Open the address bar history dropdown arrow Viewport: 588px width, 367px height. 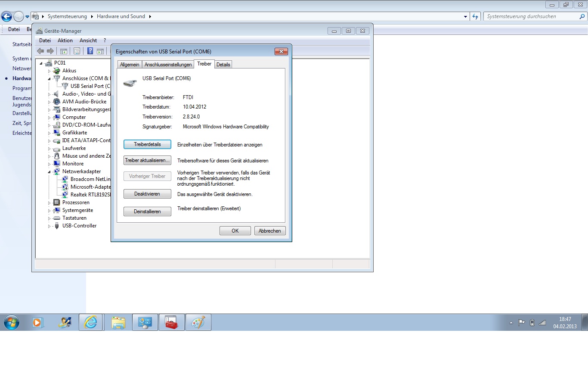[x=466, y=16]
